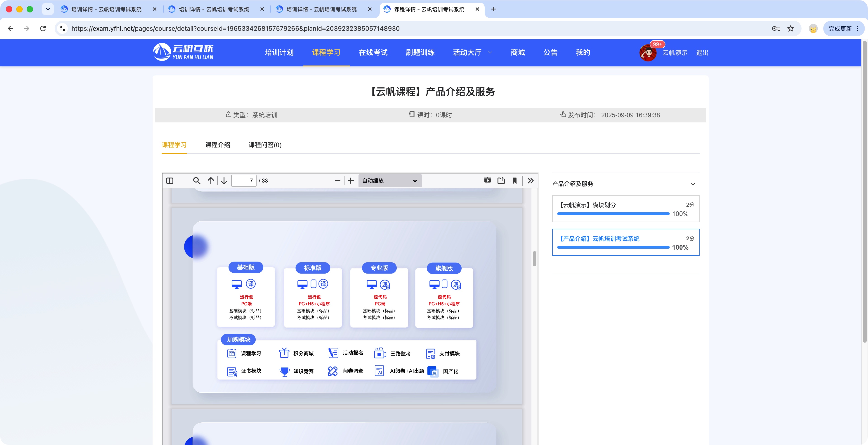Click the 加购模块 label in slide
Screen dimensions: 868x445
coord(238,340)
